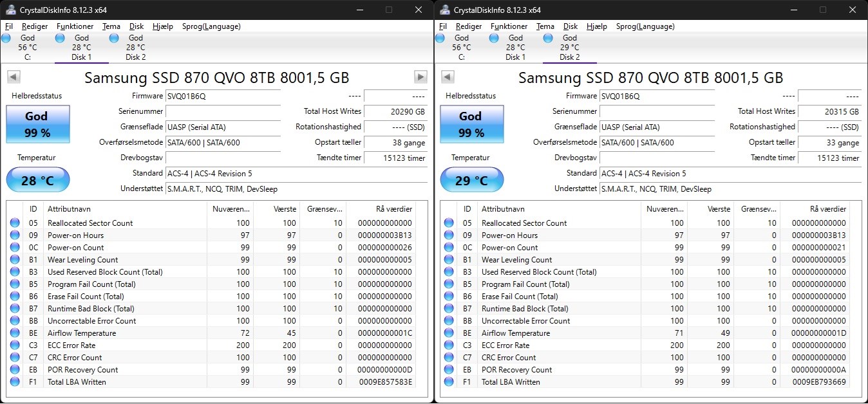Click the CrystalDiskInfo app icon in left title bar
868x404 pixels.
[x=11, y=10]
